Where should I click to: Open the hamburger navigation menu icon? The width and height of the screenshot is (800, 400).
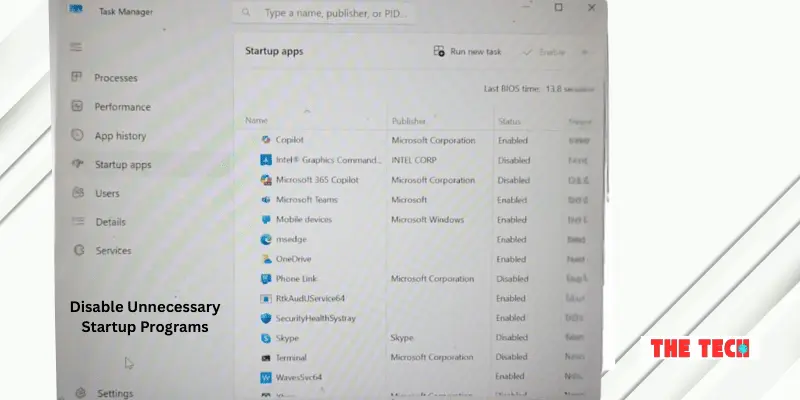pyautogui.click(x=76, y=47)
